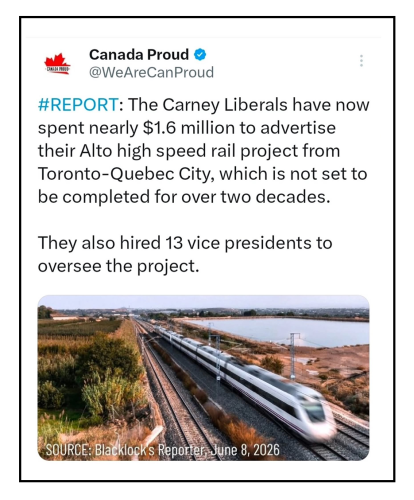This screenshot has width=414, height=500.
Task: Click the empty left railway track in photo
Action: (x=167, y=393)
